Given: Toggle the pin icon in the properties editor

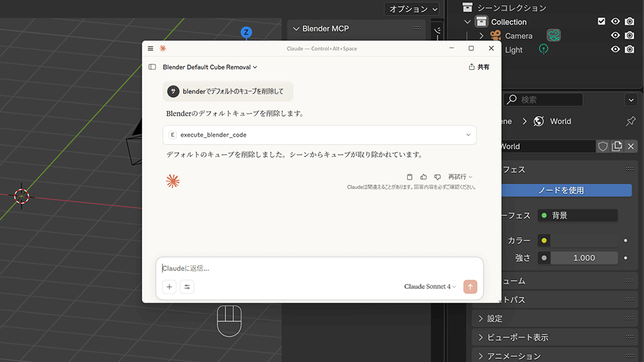Looking at the screenshot, I should (x=631, y=121).
